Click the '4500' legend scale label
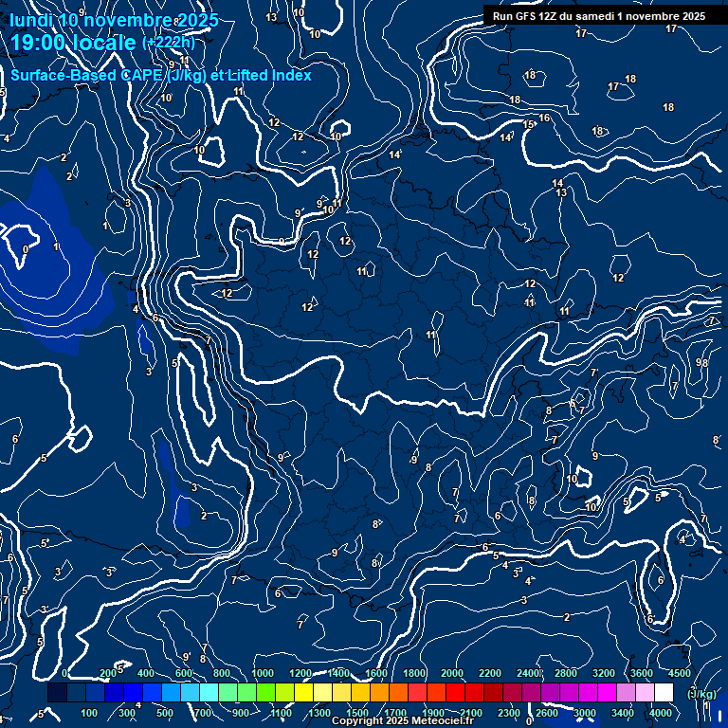Viewport: 728px width, 728px height. (x=681, y=673)
